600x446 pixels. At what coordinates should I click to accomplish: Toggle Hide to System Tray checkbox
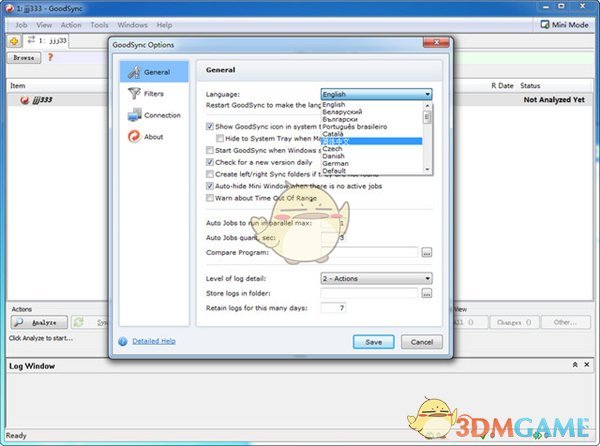(x=220, y=138)
